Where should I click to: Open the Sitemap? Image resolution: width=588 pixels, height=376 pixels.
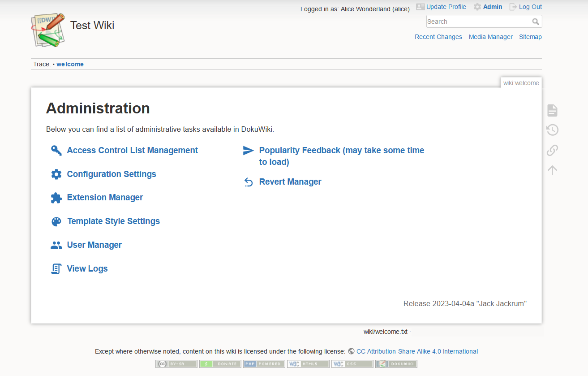530,37
